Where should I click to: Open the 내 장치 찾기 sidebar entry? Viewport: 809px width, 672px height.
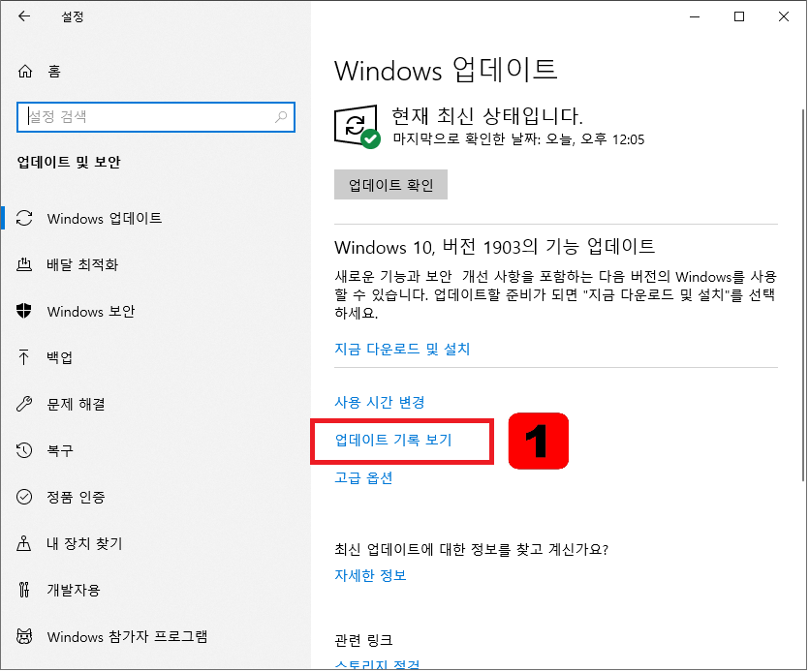(155, 543)
